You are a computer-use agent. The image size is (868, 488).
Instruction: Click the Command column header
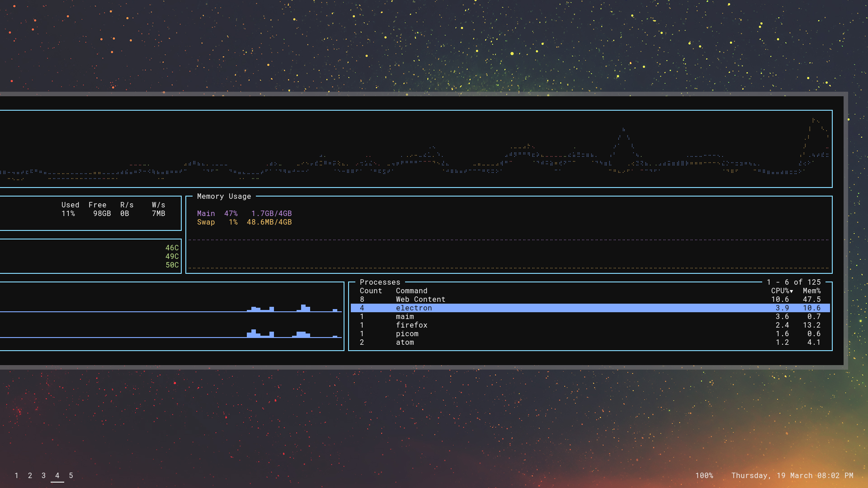(411, 291)
